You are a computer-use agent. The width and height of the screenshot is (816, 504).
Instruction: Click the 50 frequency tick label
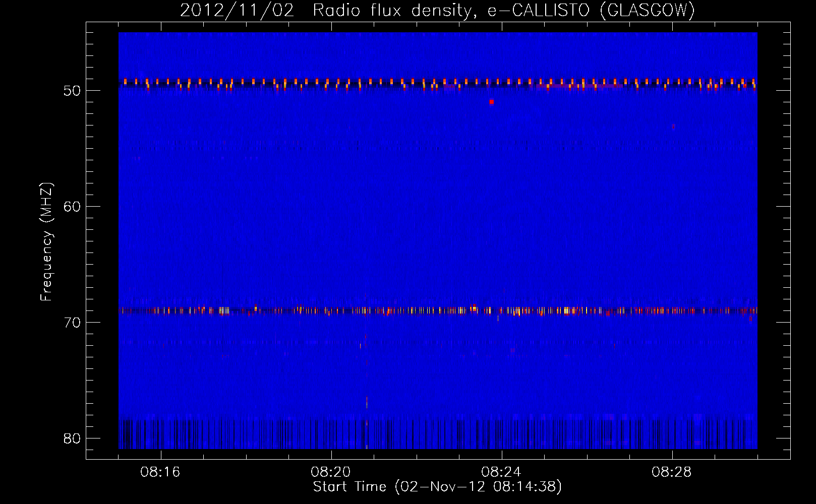[x=72, y=91]
